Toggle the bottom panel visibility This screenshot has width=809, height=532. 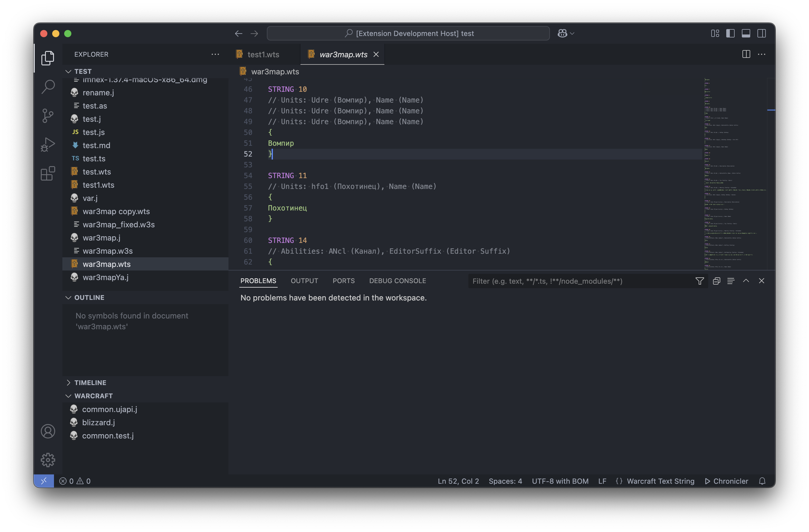point(746,33)
